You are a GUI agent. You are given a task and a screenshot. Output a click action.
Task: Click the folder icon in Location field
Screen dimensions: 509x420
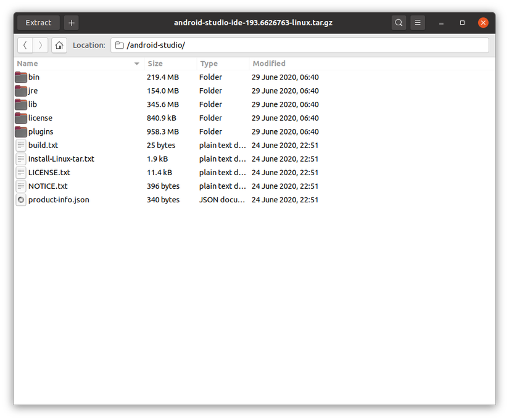(x=120, y=45)
